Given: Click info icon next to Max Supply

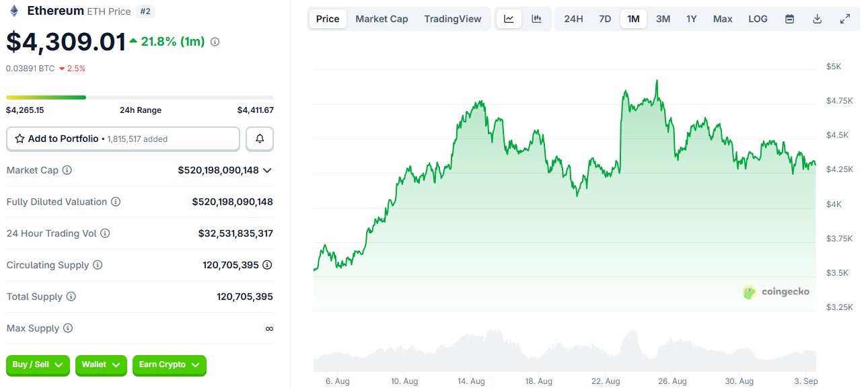Looking at the screenshot, I should (68, 328).
